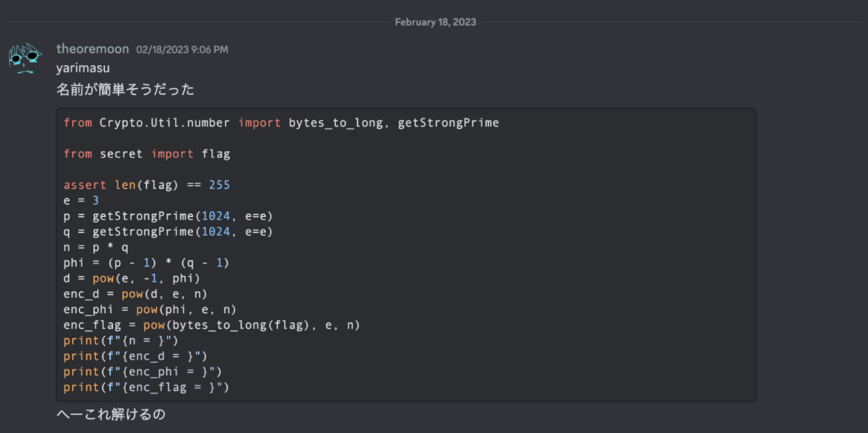Click the print(f"{n = }") line
Image resolution: width=868 pixels, height=433 pixels.
point(121,340)
